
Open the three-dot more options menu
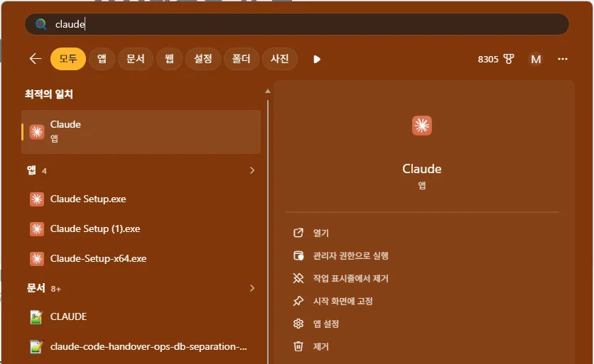(563, 59)
